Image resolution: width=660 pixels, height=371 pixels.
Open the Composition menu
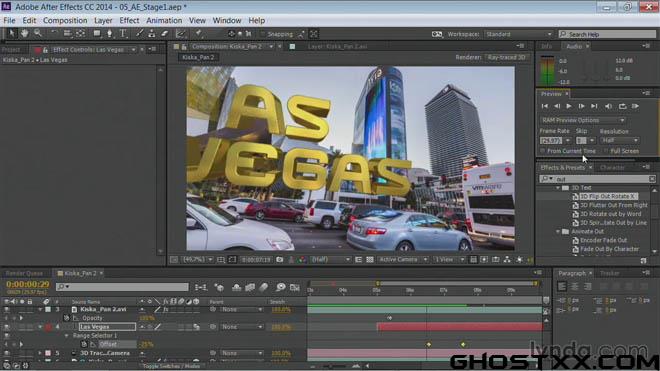65,20
